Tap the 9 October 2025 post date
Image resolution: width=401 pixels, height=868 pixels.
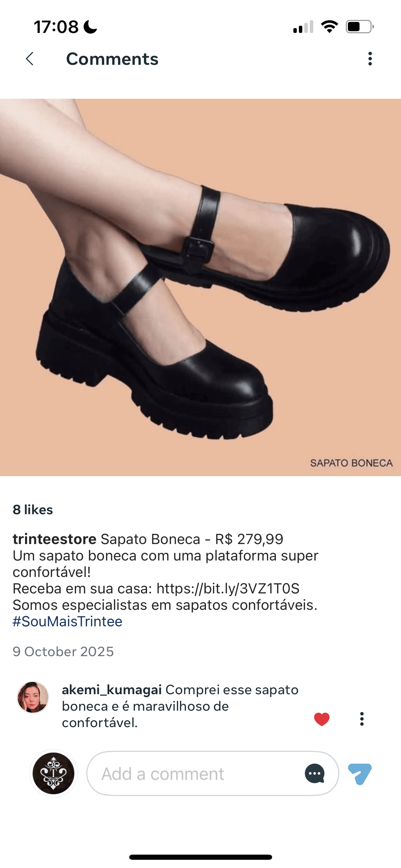pyautogui.click(x=63, y=652)
